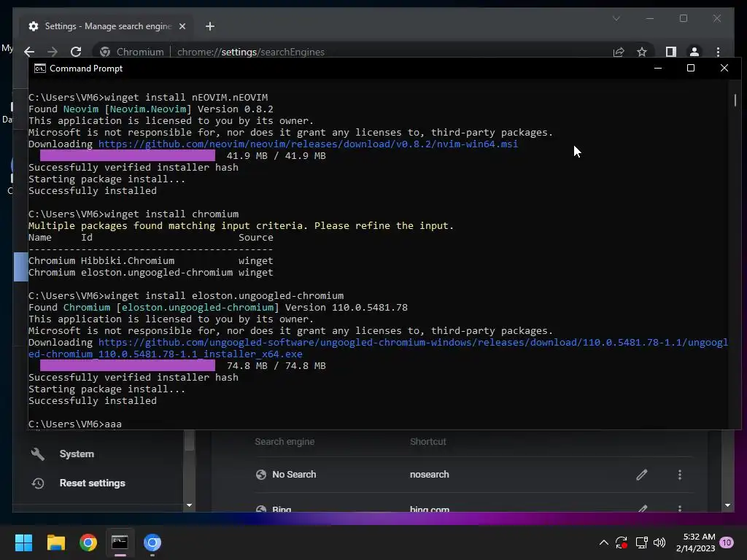Click the 'Multiple packages found matching input criteria' line
This screenshot has height=560, width=747.
[x=241, y=226]
